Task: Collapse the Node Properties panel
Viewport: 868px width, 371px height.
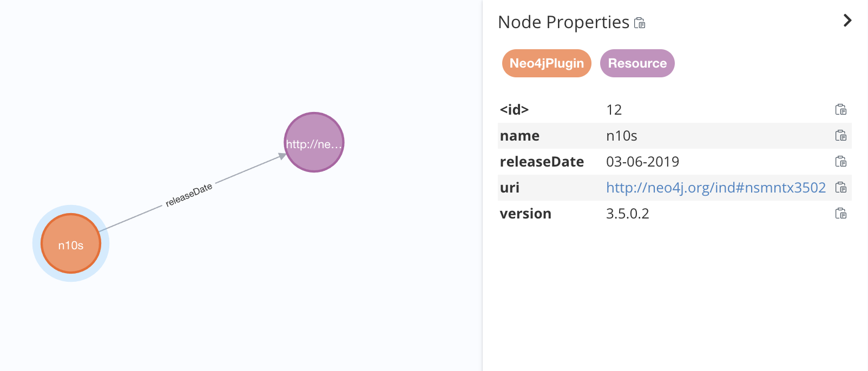Action: tap(847, 21)
